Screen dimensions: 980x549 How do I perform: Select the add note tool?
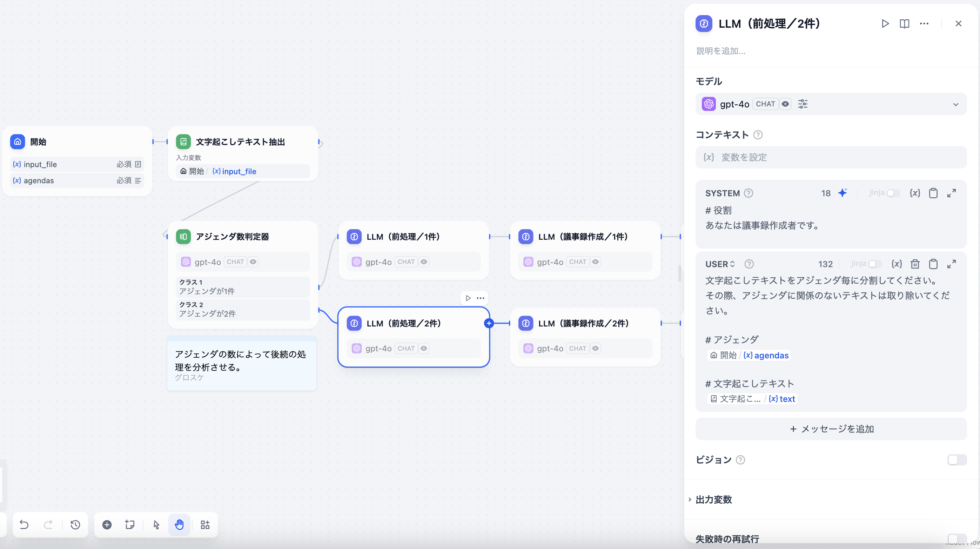click(x=130, y=525)
